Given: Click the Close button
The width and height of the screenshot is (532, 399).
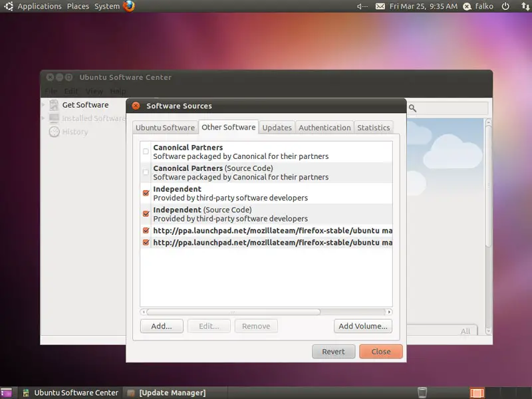Looking at the screenshot, I should click(x=381, y=352).
